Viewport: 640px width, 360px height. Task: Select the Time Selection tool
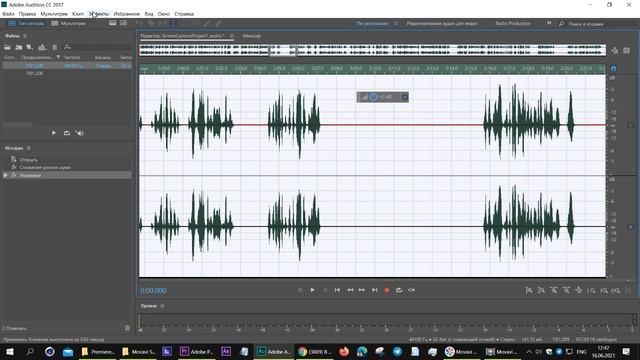pyautogui.click(x=173, y=23)
